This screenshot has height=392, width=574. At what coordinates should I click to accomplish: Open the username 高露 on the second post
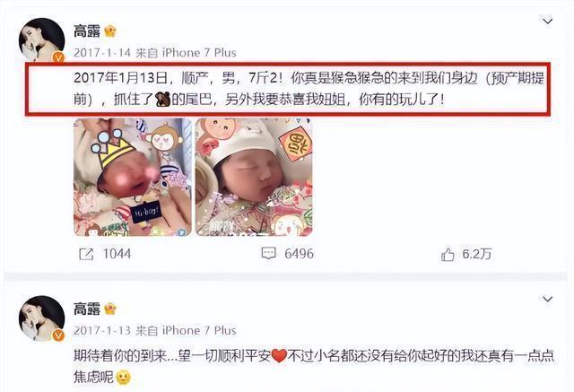click(x=87, y=309)
